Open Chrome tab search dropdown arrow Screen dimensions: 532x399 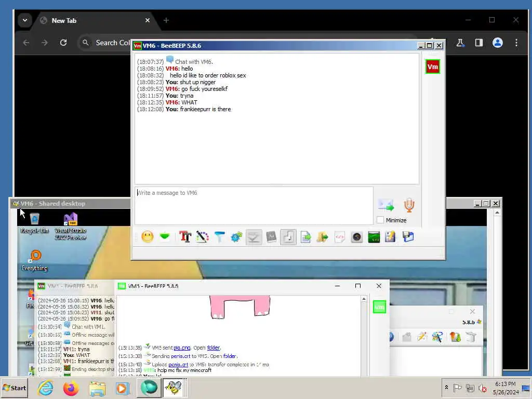point(25,20)
